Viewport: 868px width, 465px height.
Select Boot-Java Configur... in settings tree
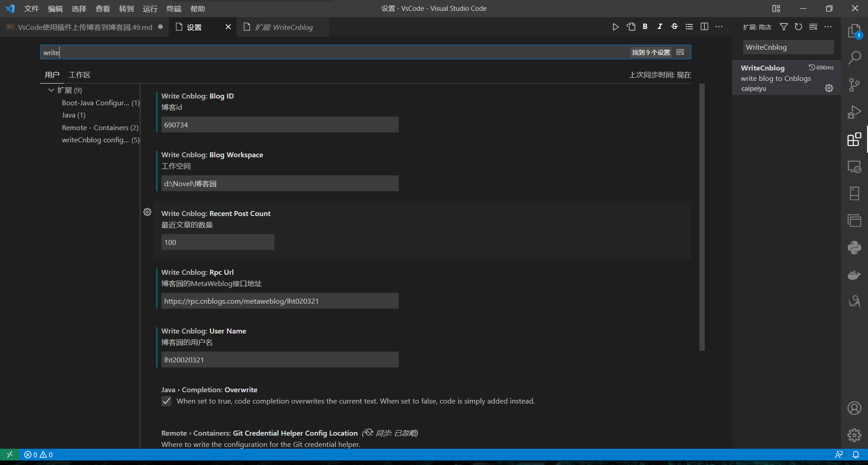[x=101, y=103]
